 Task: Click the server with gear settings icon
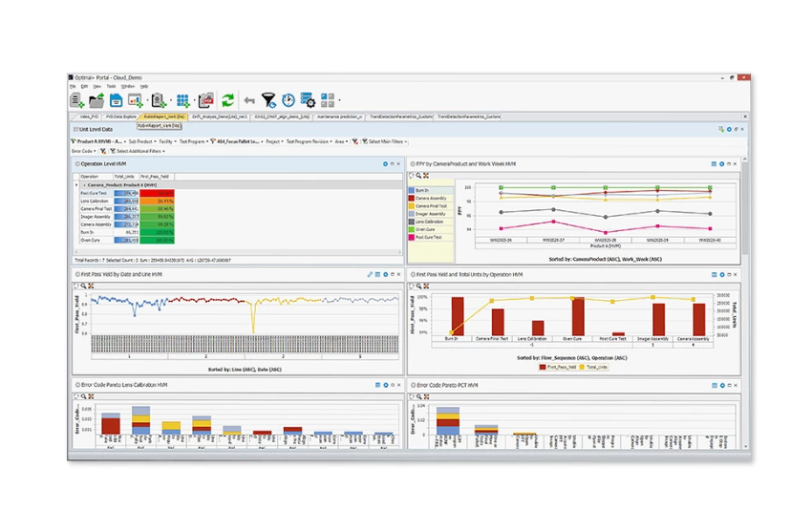point(308,100)
